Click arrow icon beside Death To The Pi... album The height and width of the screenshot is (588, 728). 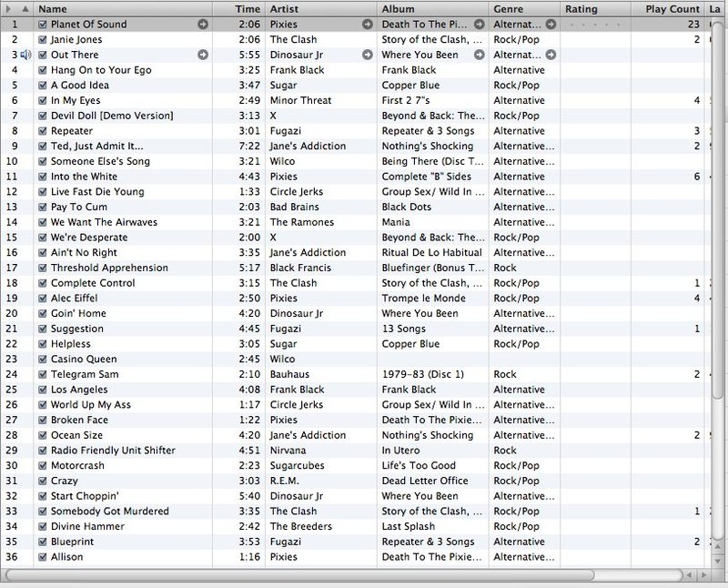pos(480,25)
